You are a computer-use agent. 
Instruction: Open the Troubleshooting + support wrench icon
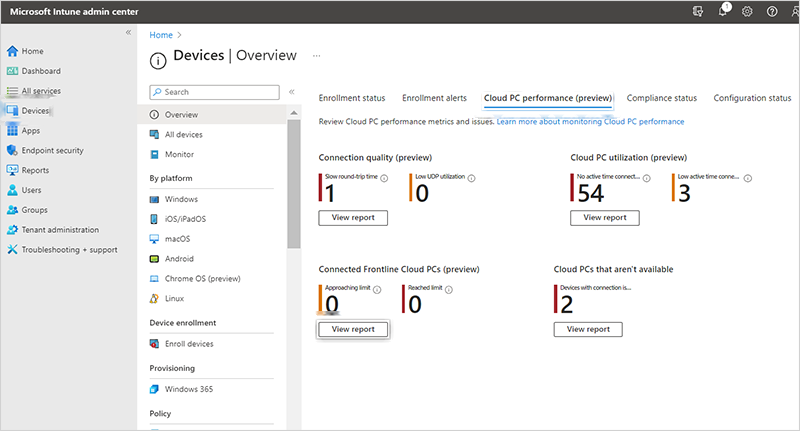tap(12, 250)
